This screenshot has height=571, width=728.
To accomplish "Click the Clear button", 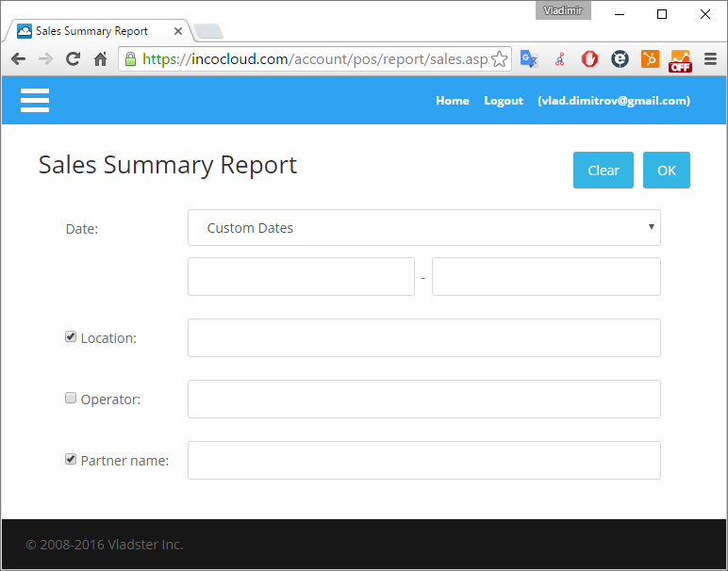I will [604, 171].
